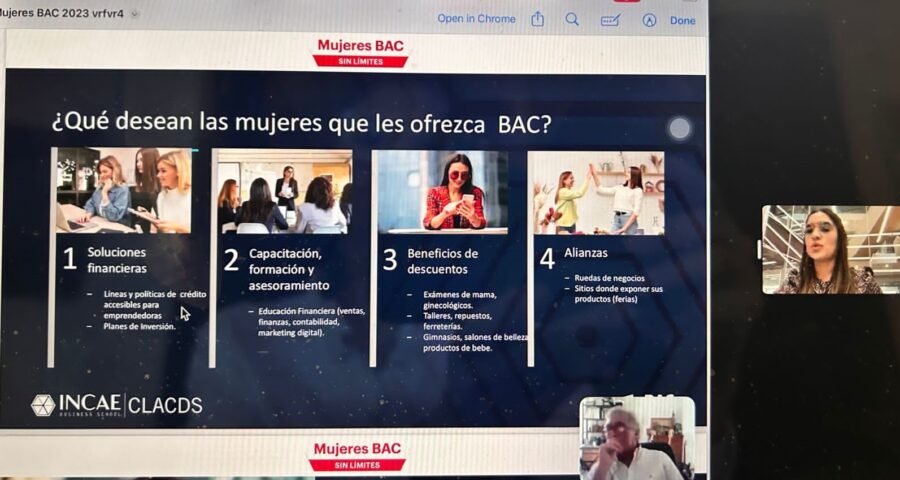
Task: Click the gray circular pointer on slide
Action: pyautogui.click(x=679, y=128)
